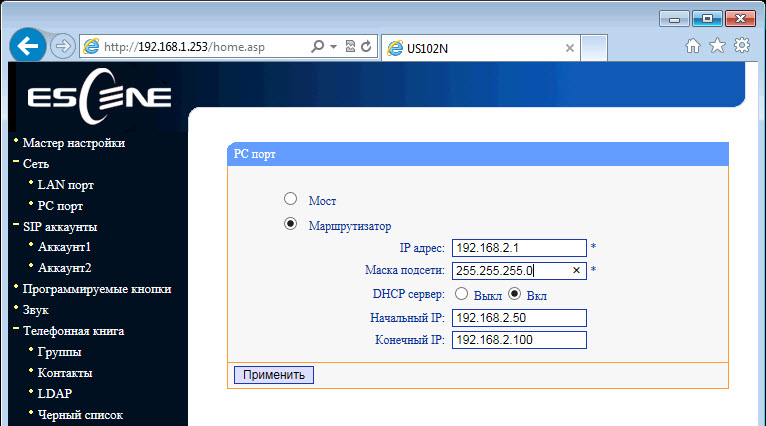Image resolution: width=766 pixels, height=426 pixels.
Task: Open a new blank tab
Action: tap(594, 48)
